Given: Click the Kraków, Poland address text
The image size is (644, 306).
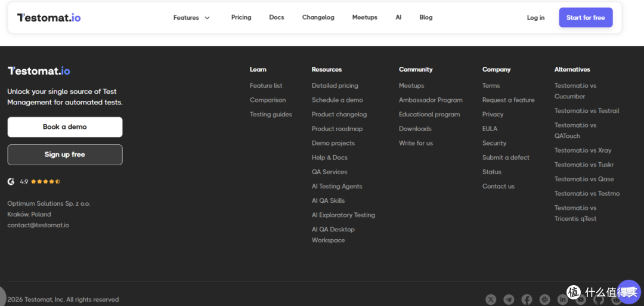Looking at the screenshot, I should pyautogui.click(x=29, y=214).
